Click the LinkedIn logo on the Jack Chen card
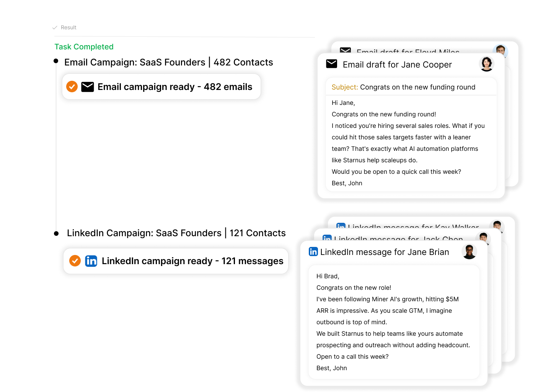 pyautogui.click(x=327, y=237)
